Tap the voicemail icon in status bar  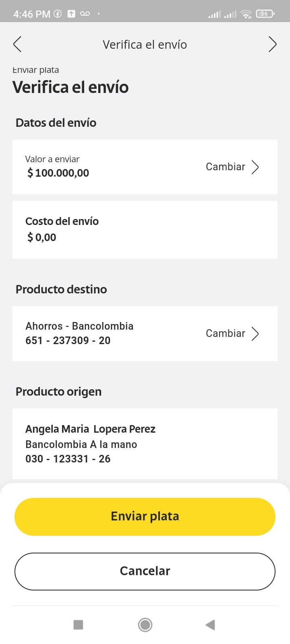[85, 14]
